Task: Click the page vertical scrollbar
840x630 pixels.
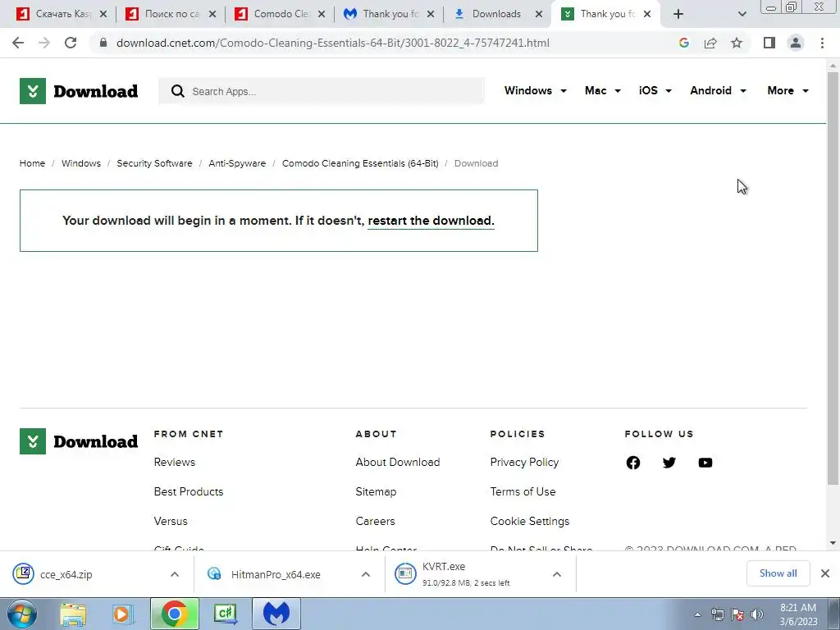Action: 833,279
